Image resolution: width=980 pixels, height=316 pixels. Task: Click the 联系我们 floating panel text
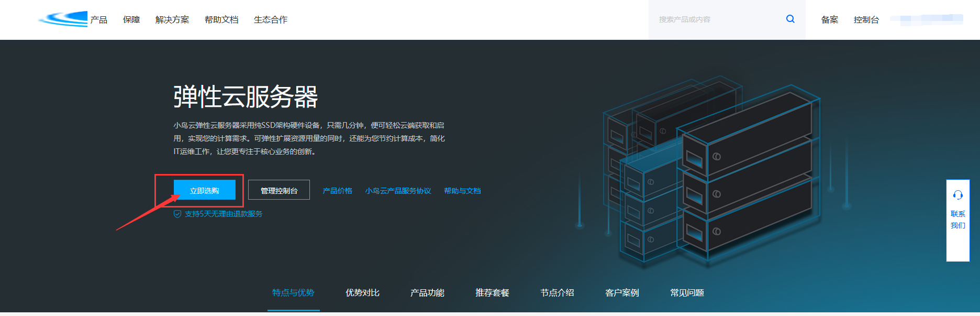pos(958,220)
